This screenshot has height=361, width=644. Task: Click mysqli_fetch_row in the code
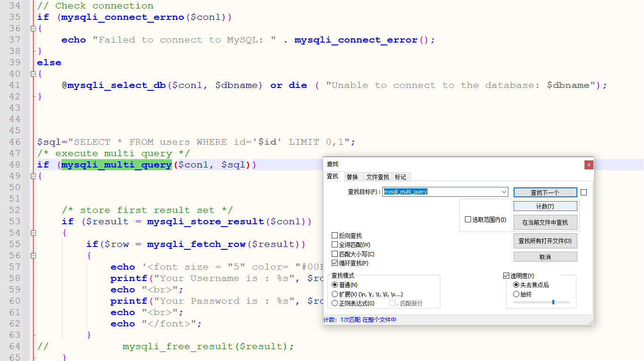tap(196, 244)
